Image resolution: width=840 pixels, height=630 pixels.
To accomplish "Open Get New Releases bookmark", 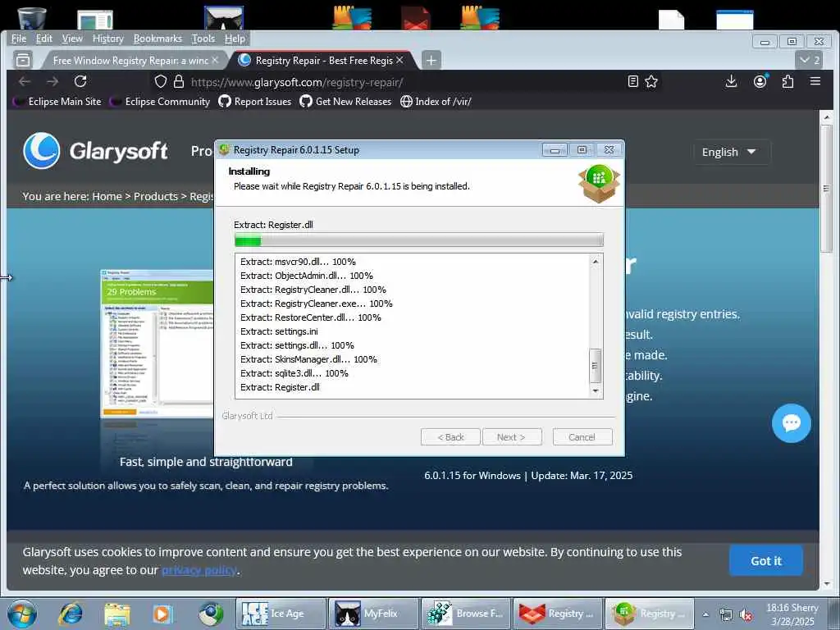I will click(x=345, y=101).
